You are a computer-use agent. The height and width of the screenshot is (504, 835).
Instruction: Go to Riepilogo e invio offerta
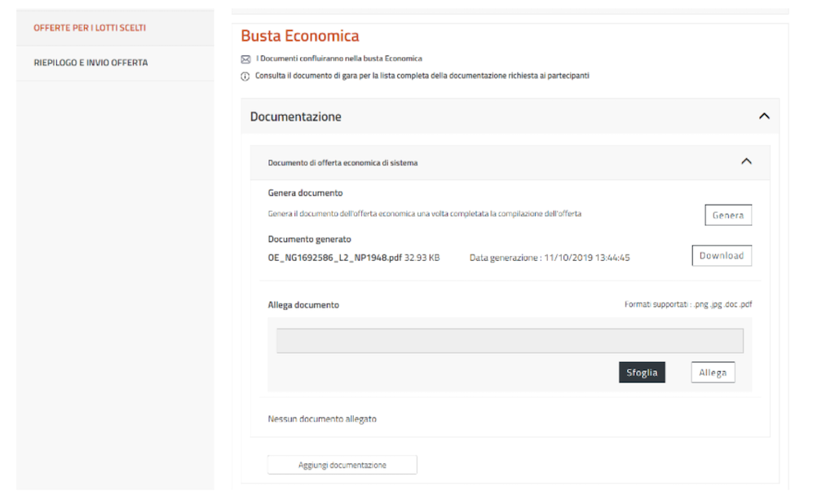[91, 63]
